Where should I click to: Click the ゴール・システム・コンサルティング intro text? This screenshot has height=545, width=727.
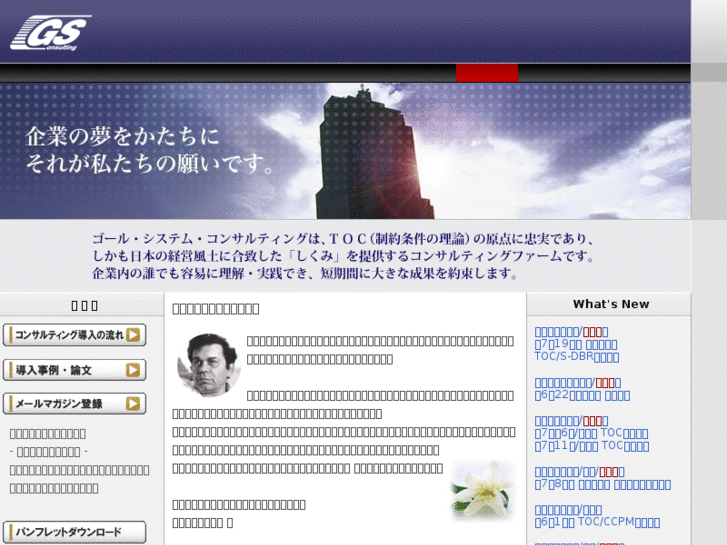[x=343, y=256]
